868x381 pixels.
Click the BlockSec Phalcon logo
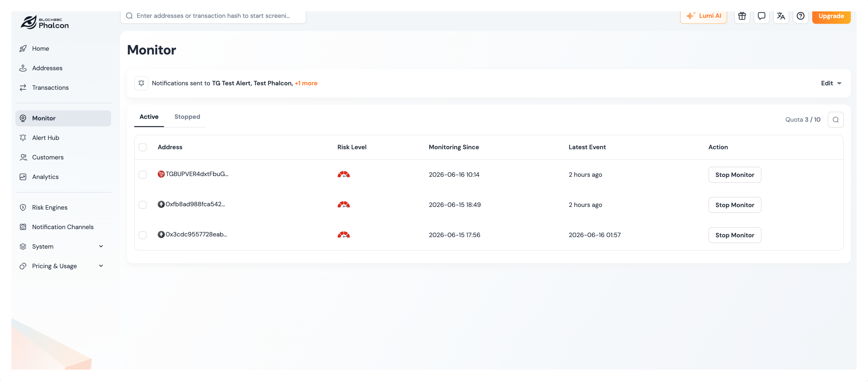[45, 23]
